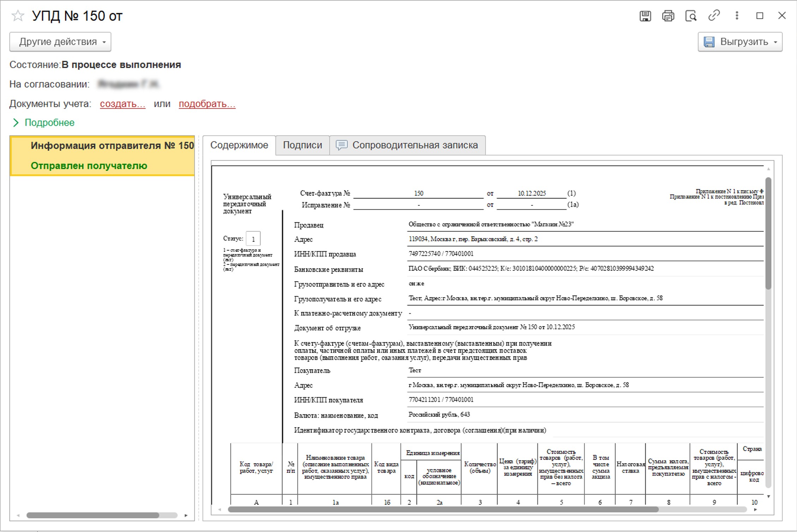
Task: Open the Выгрузить dropdown button
Action: click(x=740, y=42)
